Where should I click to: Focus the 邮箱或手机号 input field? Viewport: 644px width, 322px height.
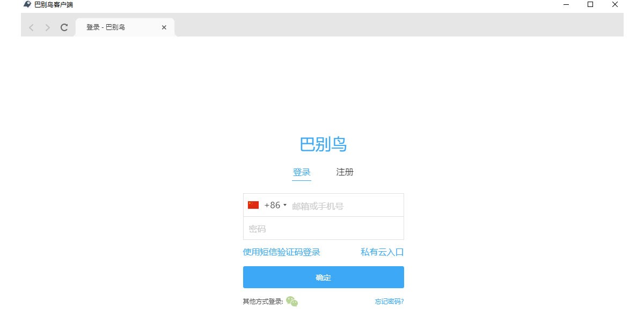[x=347, y=206]
